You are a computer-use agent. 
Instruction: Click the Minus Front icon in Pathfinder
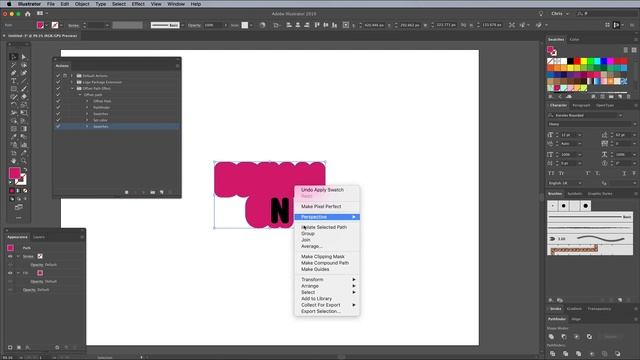click(x=564, y=337)
